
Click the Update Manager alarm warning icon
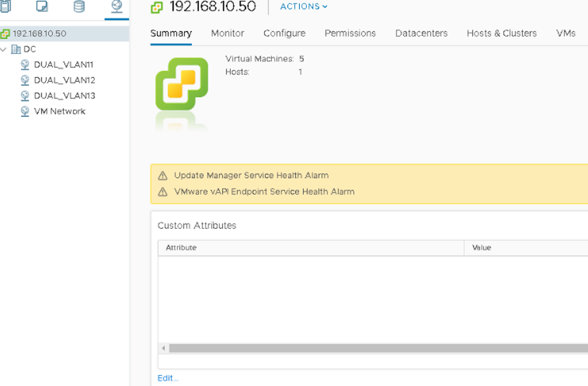click(163, 175)
